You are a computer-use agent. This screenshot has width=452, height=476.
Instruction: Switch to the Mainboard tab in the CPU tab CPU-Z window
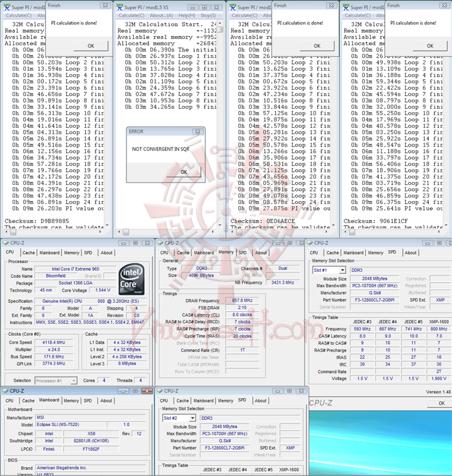tap(49, 252)
